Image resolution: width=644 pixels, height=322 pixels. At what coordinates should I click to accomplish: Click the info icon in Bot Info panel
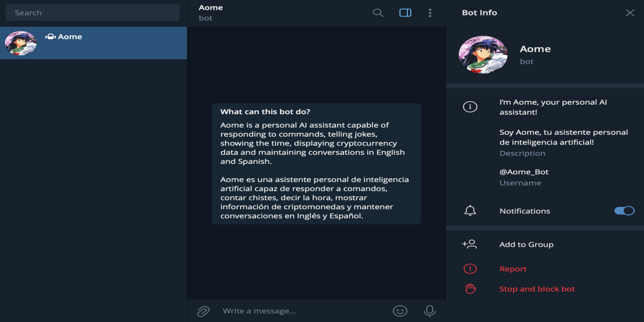tap(470, 106)
